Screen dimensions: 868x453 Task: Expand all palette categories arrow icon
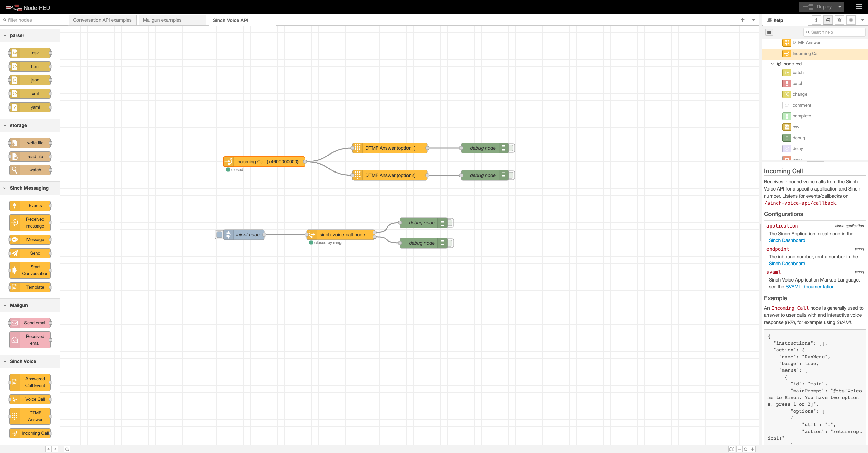[x=55, y=449]
